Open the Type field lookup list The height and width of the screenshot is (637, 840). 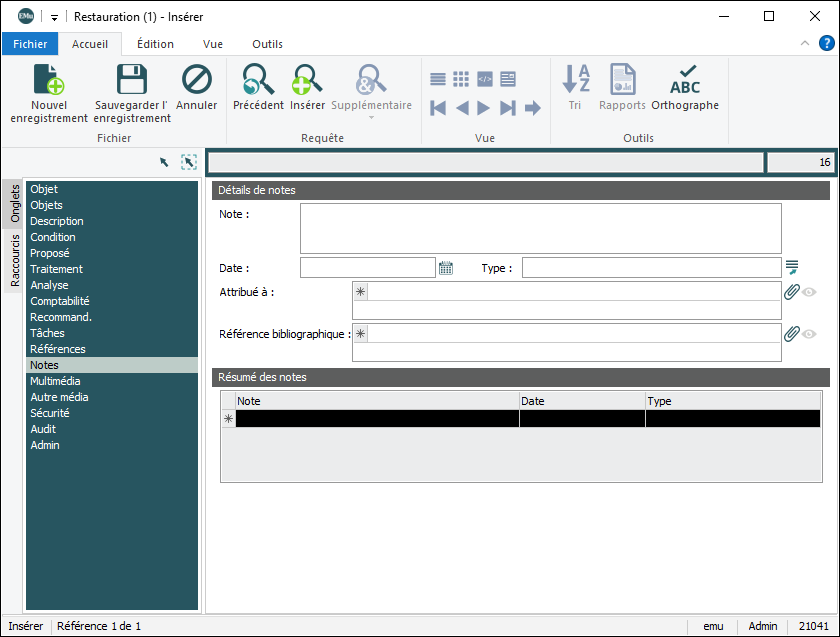tap(792, 267)
